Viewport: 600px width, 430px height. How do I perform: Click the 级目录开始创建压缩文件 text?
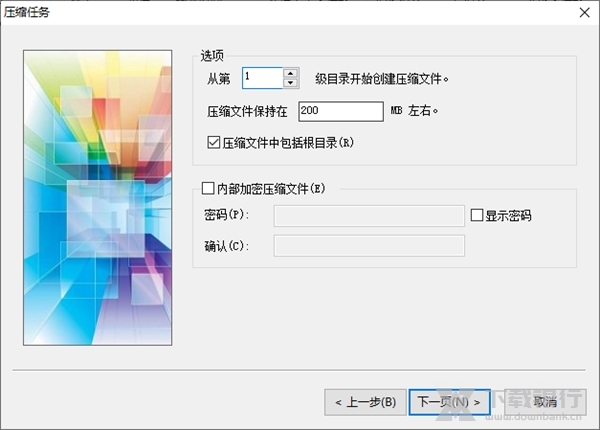coord(383,78)
